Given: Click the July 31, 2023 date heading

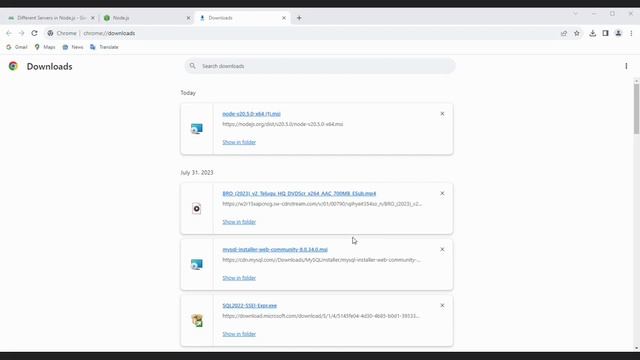Looking at the screenshot, I should (197, 173).
